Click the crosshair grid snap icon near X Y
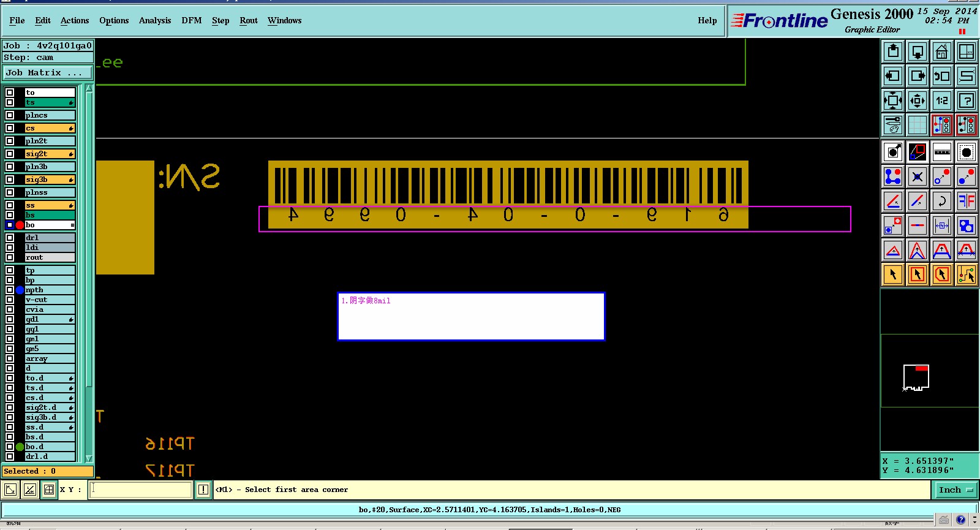 [49, 490]
